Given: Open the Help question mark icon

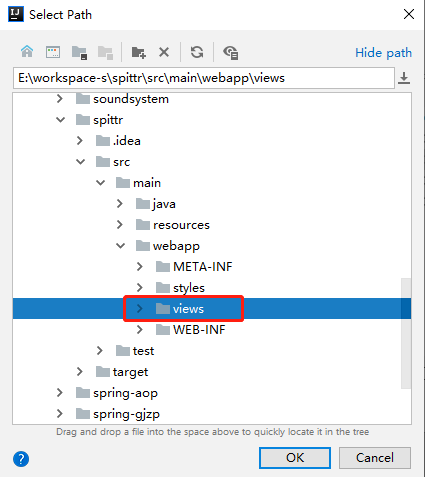Looking at the screenshot, I should (x=21, y=459).
